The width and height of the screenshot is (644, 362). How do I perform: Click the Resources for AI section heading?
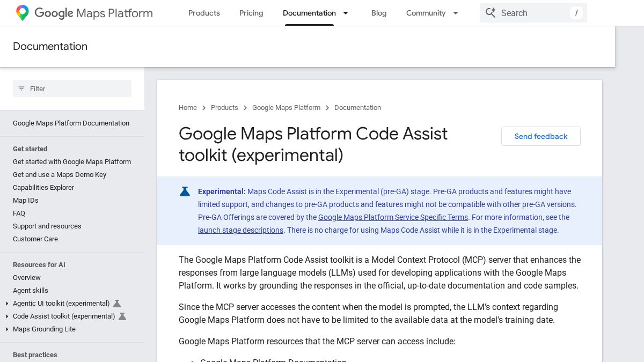[39, 265]
